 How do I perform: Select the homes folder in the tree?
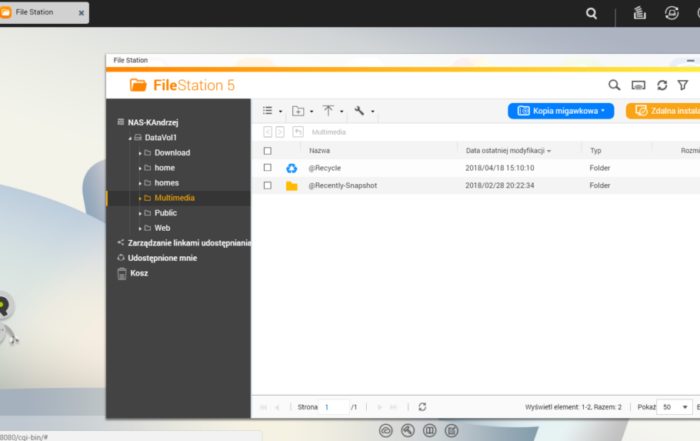point(167,183)
